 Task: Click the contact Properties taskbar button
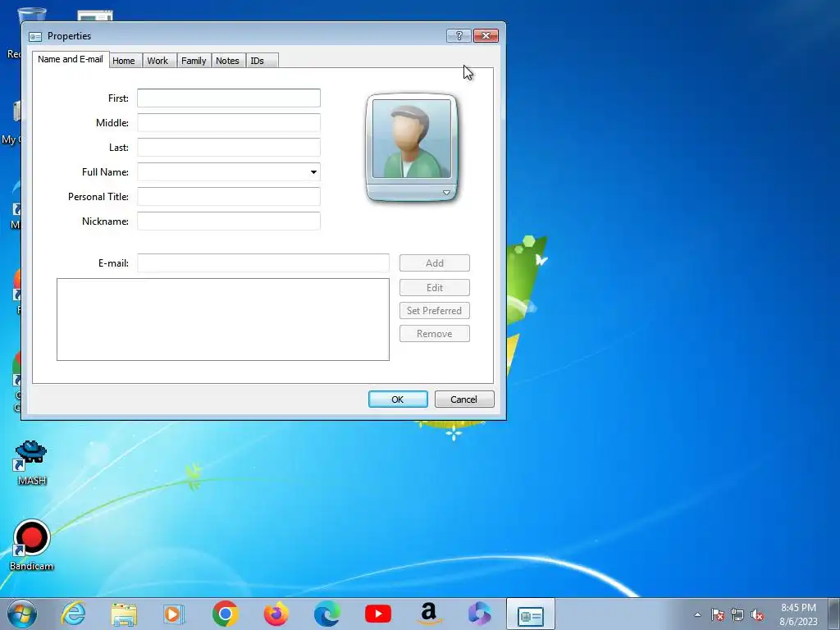531,614
